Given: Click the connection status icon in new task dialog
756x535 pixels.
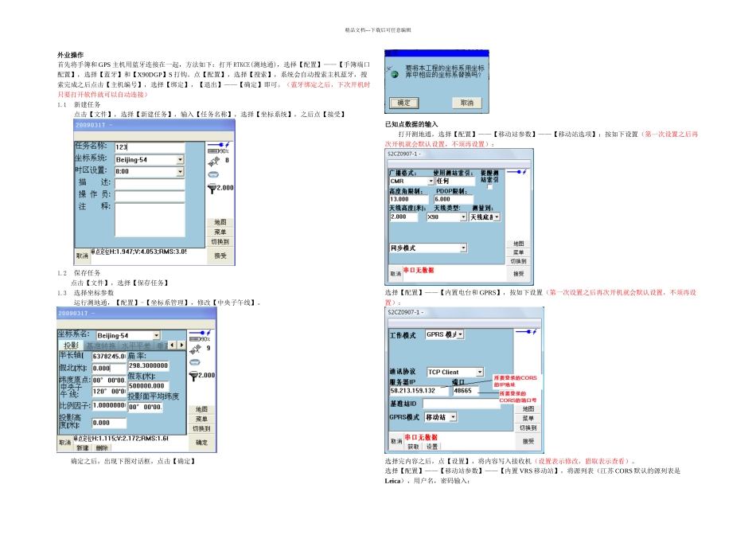Looking at the screenshot, I should tap(218, 145).
